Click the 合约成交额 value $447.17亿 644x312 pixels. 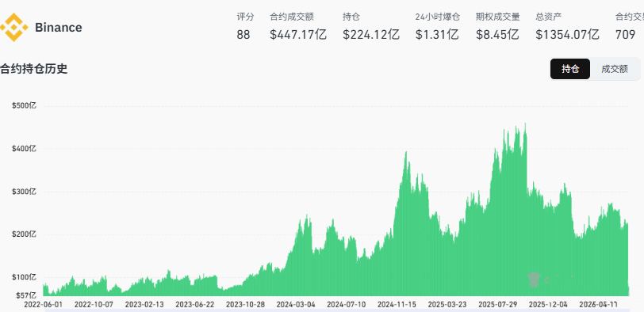pyautogui.click(x=298, y=34)
